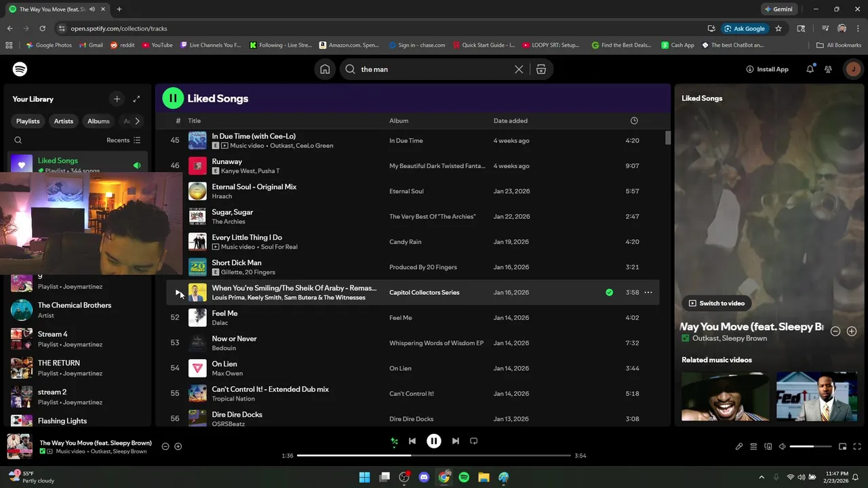Skip to previous track
The height and width of the screenshot is (488, 868).
412,441
